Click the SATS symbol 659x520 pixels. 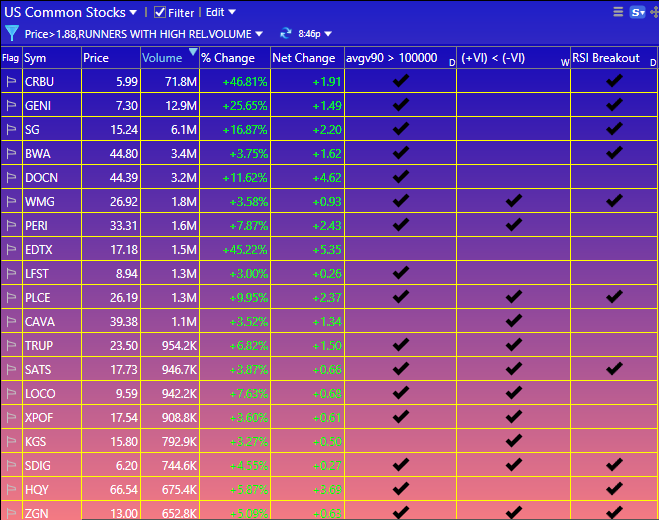38,369
